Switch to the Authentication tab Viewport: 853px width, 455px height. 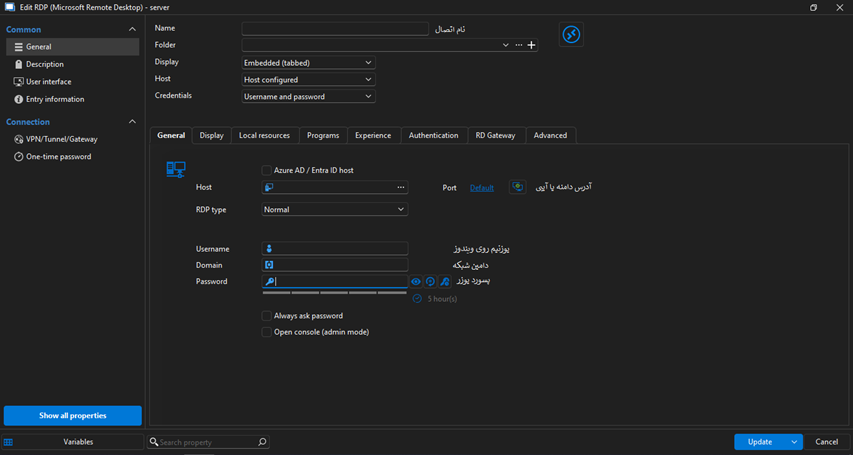click(x=434, y=136)
